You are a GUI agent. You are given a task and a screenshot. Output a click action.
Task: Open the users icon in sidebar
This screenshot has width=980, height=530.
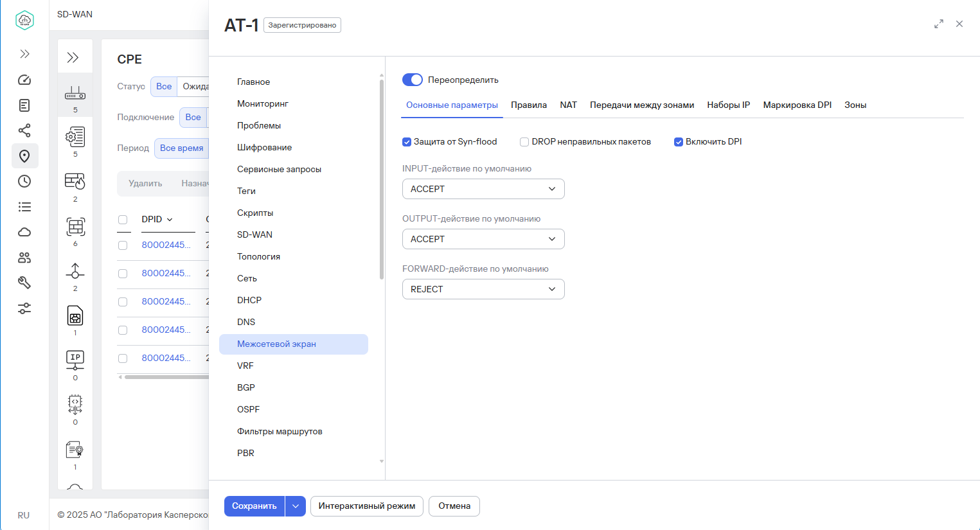click(x=24, y=258)
